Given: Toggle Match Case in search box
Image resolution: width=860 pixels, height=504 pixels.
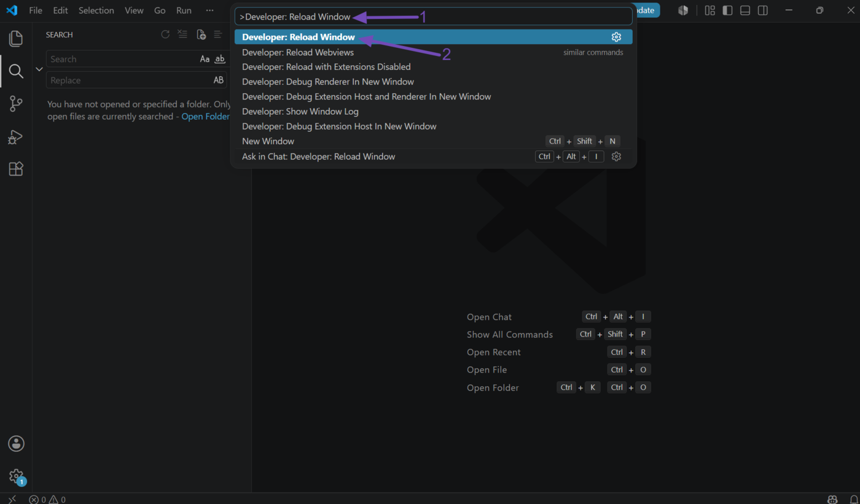Looking at the screenshot, I should click(205, 59).
